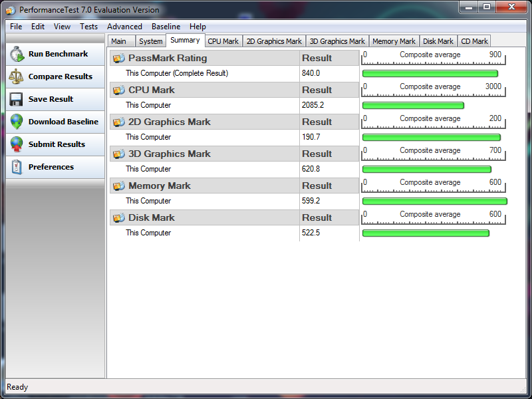Select the Disk Mark header text
The width and height of the screenshot is (532, 399).
click(152, 217)
